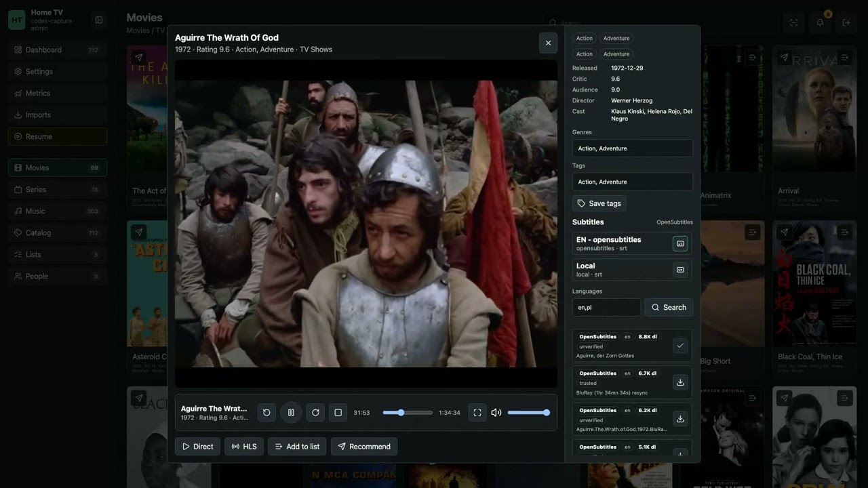The height and width of the screenshot is (488, 868).
Task: Collapse the sidebar panel
Action: tap(99, 20)
